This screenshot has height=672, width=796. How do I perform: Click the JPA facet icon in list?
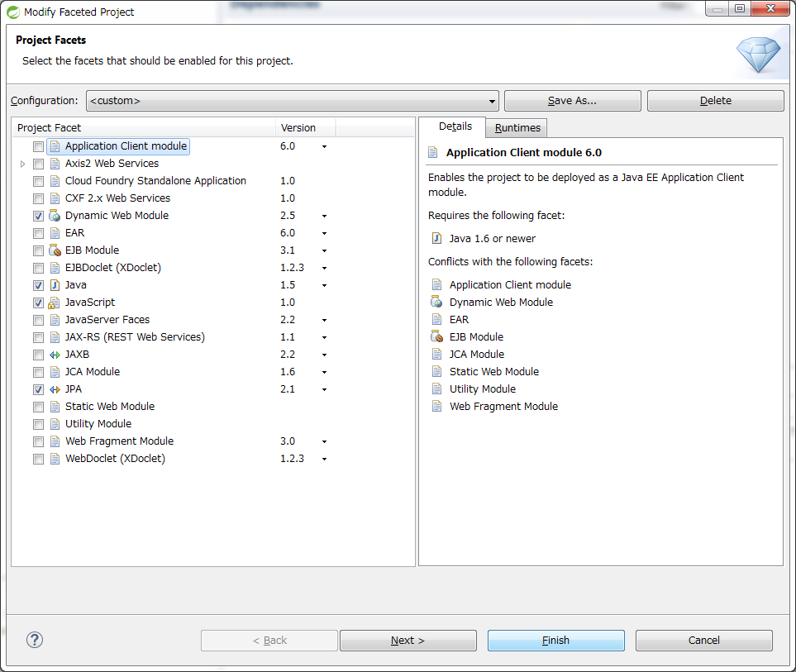click(55, 389)
